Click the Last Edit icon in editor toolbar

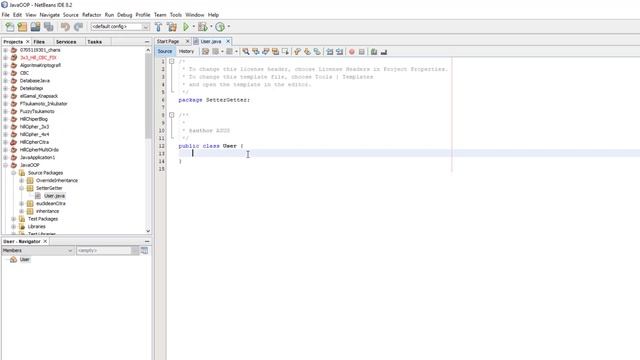(x=205, y=51)
